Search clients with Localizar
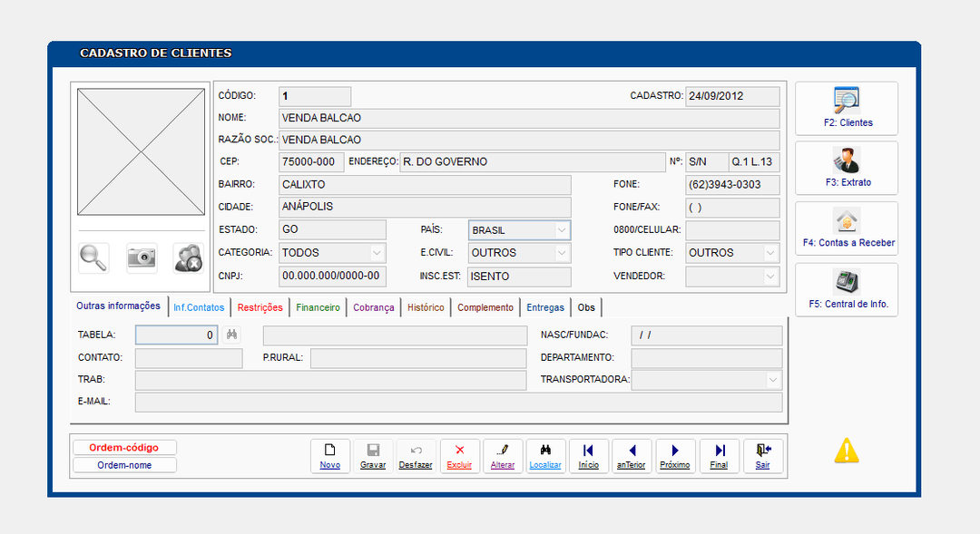This screenshot has width=980, height=534. pos(545,457)
